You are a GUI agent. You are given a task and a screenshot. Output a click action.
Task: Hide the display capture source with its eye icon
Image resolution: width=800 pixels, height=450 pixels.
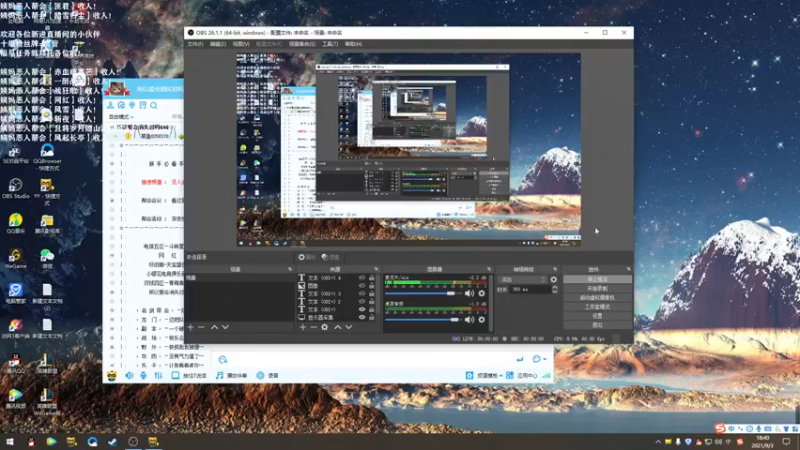(362, 317)
